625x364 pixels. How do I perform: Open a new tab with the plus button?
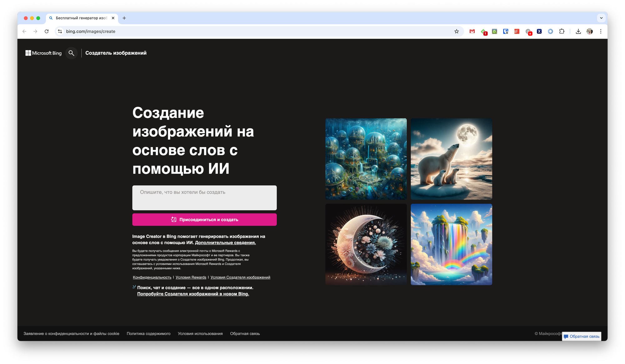tap(124, 18)
